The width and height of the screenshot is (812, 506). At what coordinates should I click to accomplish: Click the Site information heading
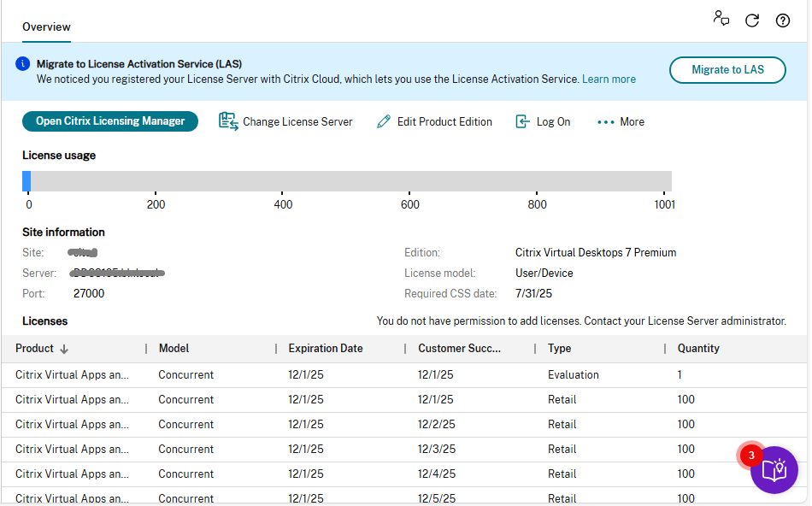coord(63,232)
